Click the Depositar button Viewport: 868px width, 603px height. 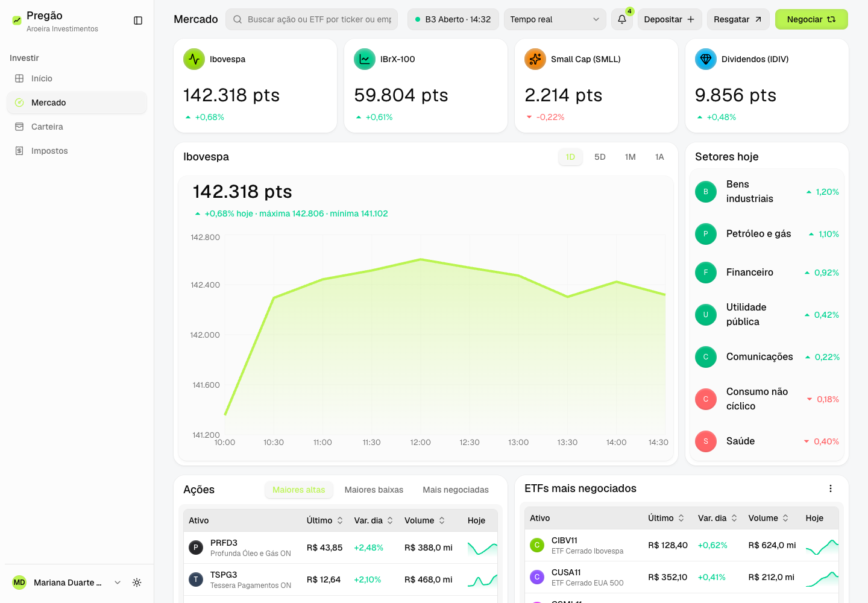670,19
